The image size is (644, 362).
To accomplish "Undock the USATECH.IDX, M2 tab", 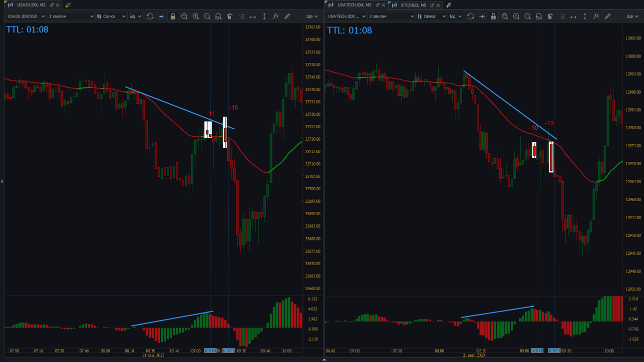I will coord(377,5).
